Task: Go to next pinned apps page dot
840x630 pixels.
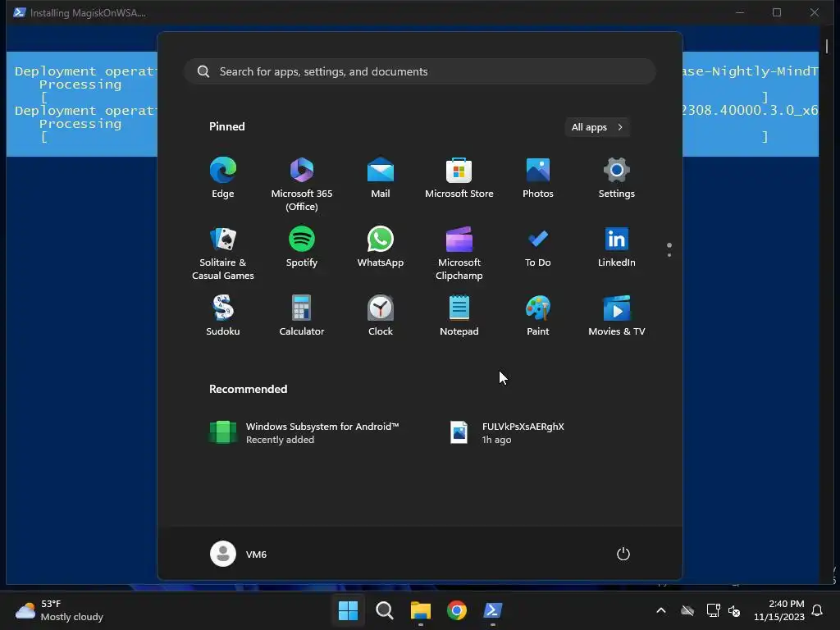Action: 669,255
